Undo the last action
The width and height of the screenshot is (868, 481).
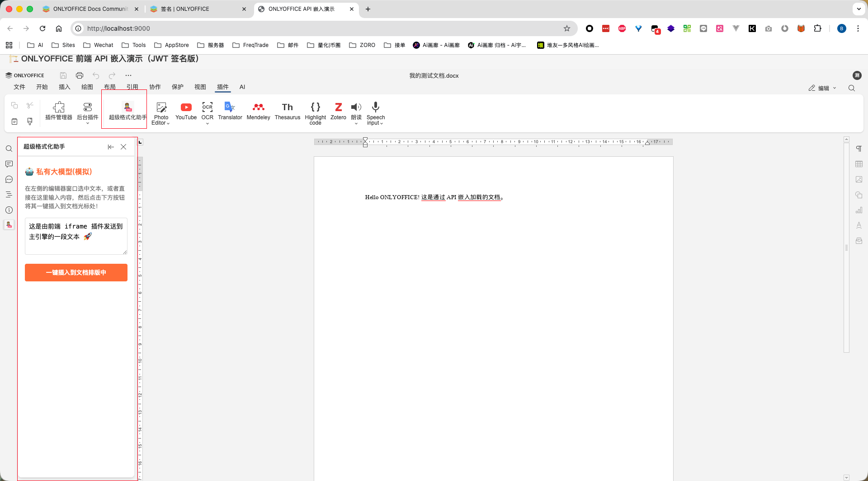point(96,75)
